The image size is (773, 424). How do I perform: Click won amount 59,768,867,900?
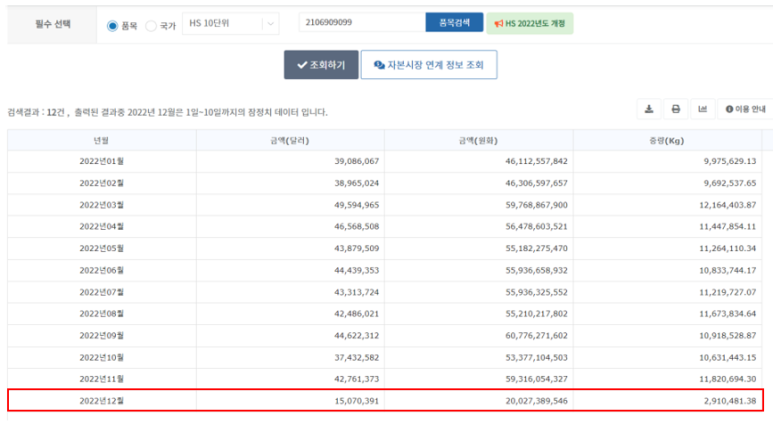pyautogui.click(x=536, y=205)
